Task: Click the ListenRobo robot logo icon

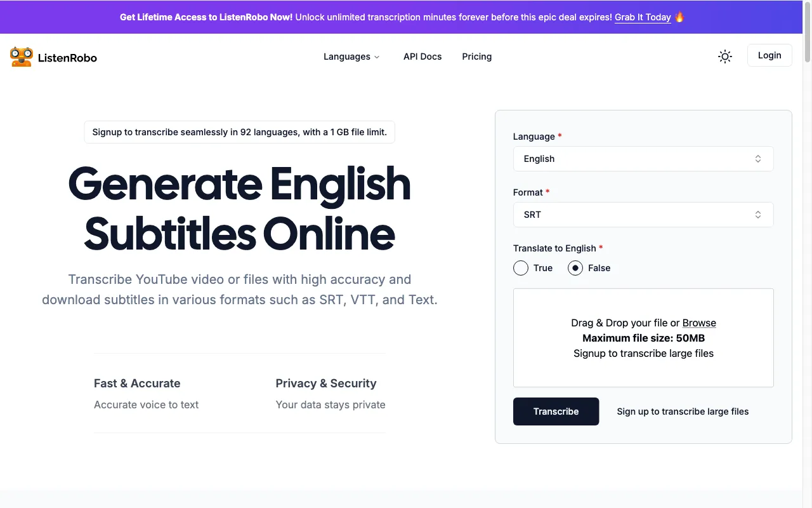Action: (21, 57)
